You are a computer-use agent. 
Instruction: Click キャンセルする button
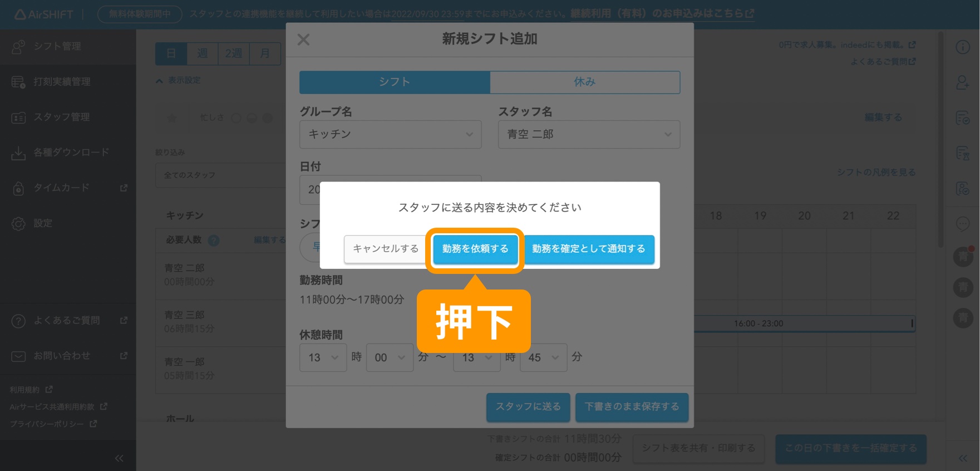tap(386, 249)
